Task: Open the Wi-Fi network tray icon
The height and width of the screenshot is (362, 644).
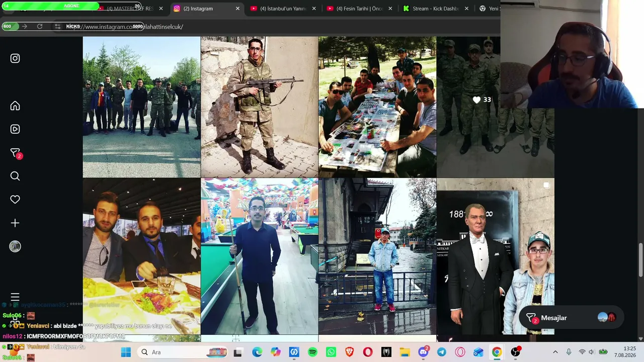Action: (582, 352)
